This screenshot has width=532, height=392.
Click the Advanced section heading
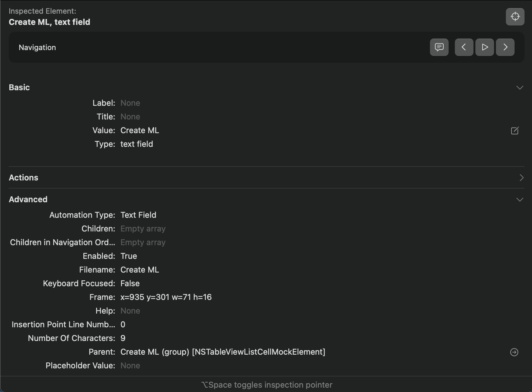[28, 199]
